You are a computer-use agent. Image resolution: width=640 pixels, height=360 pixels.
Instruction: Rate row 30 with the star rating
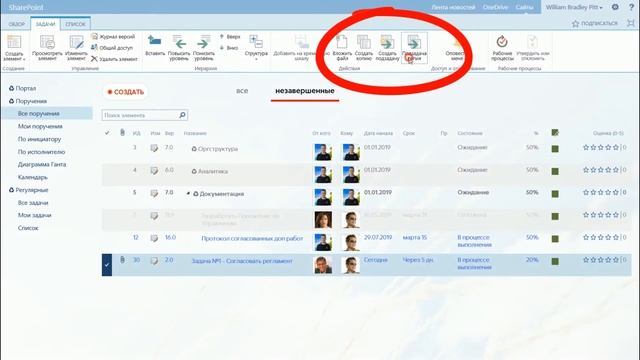(x=601, y=260)
